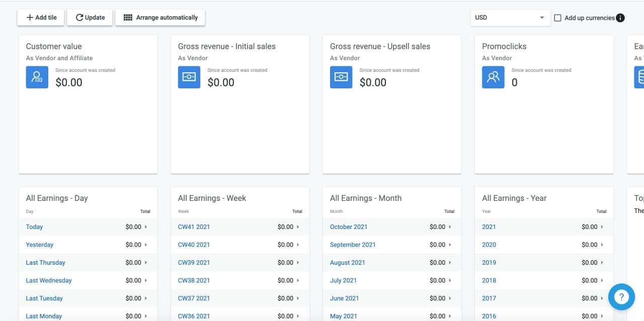Click the Promoclicks tile title
This screenshot has height=321, width=644.
[504, 46]
